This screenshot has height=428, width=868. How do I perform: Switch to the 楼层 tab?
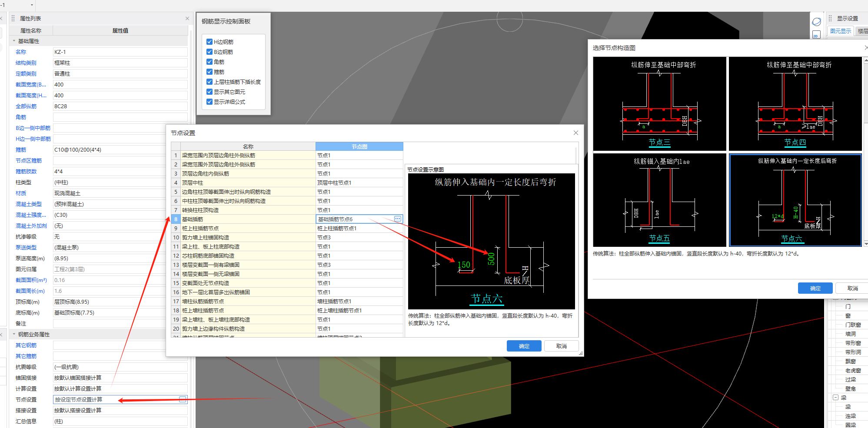[x=862, y=31]
